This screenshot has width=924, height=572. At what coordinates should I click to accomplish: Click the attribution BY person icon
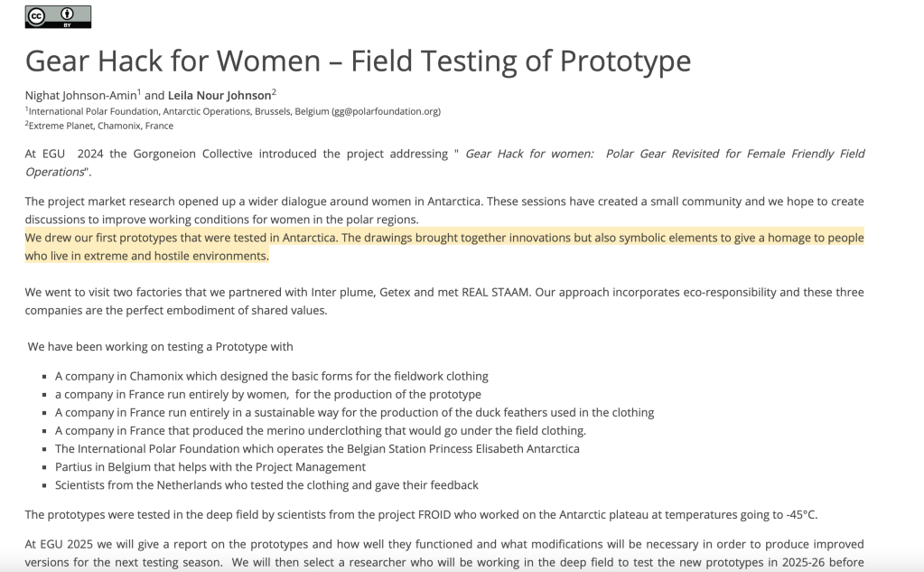point(67,15)
